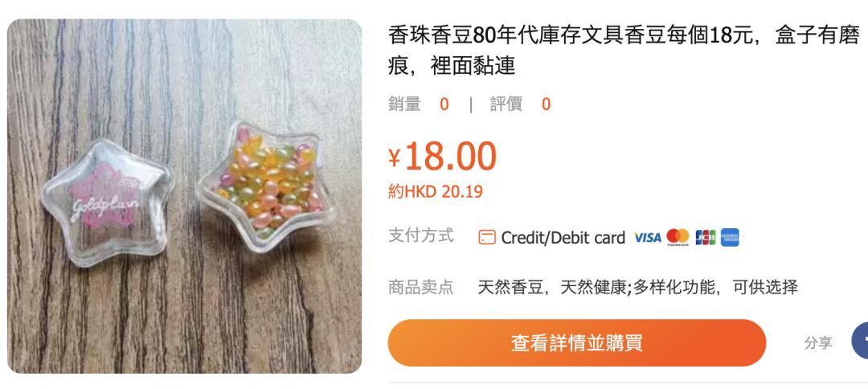The width and height of the screenshot is (868, 389).
Task: Select the Credit/Debit card payment text
Action: click(563, 237)
